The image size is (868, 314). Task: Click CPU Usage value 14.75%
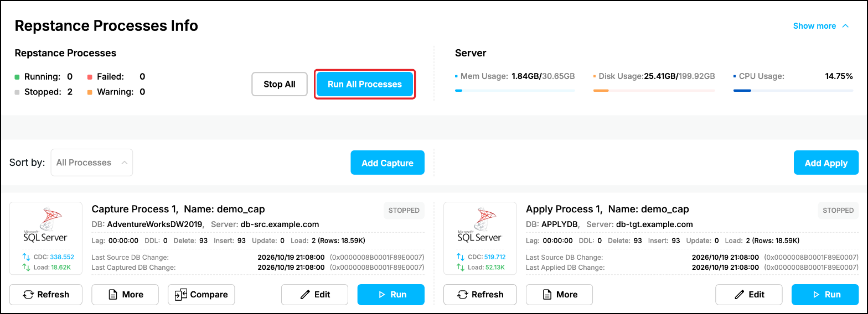(839, 76)
